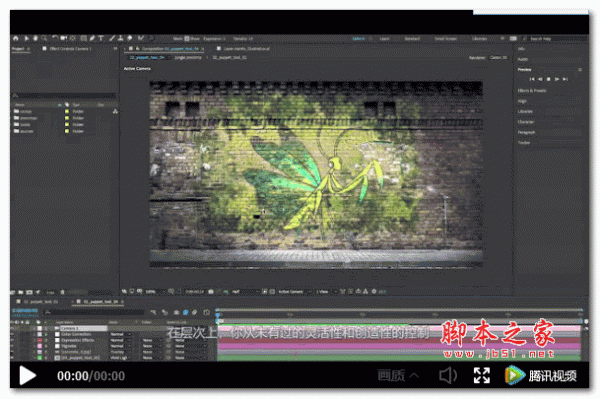This screenshot has height=399, width=600.
Task: Expand the Info panel
Action: click(521, 49)
